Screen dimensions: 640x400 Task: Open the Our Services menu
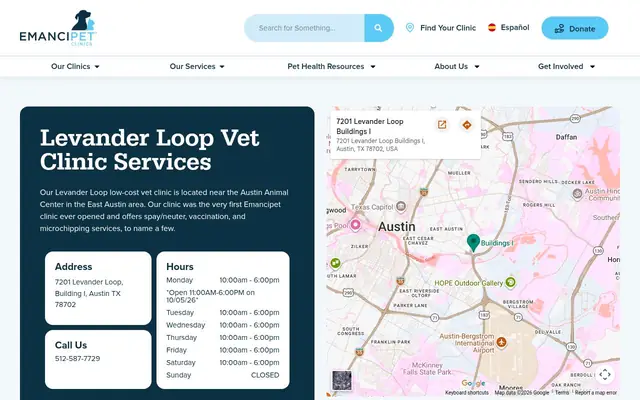(192, 66)
